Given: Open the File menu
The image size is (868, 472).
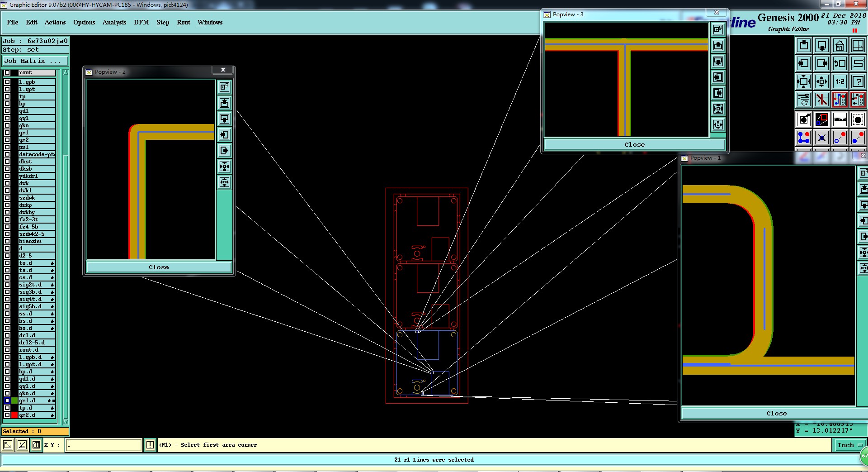Looking at the screenshot, I should coord(13,22).
